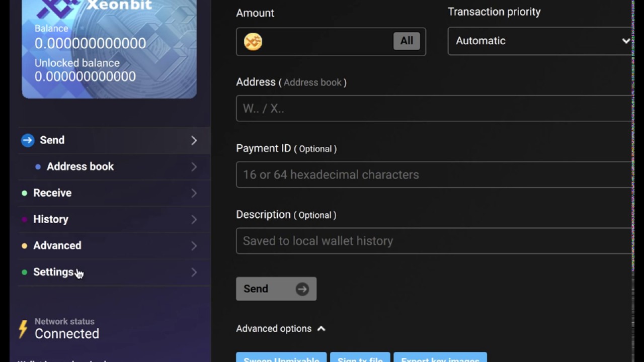Click the Sign tx file button
Image resolution: width=644 pixels, height=362 pixels.
(360, 357)
